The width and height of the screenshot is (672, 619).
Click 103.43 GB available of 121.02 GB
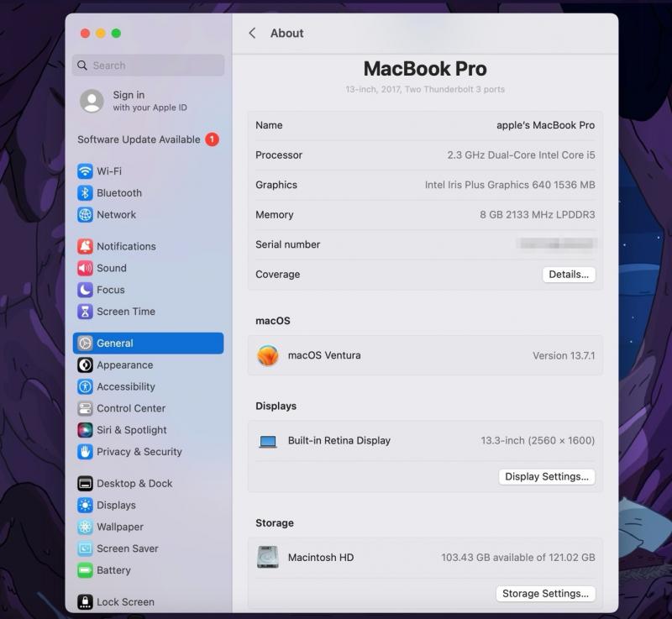518,558
